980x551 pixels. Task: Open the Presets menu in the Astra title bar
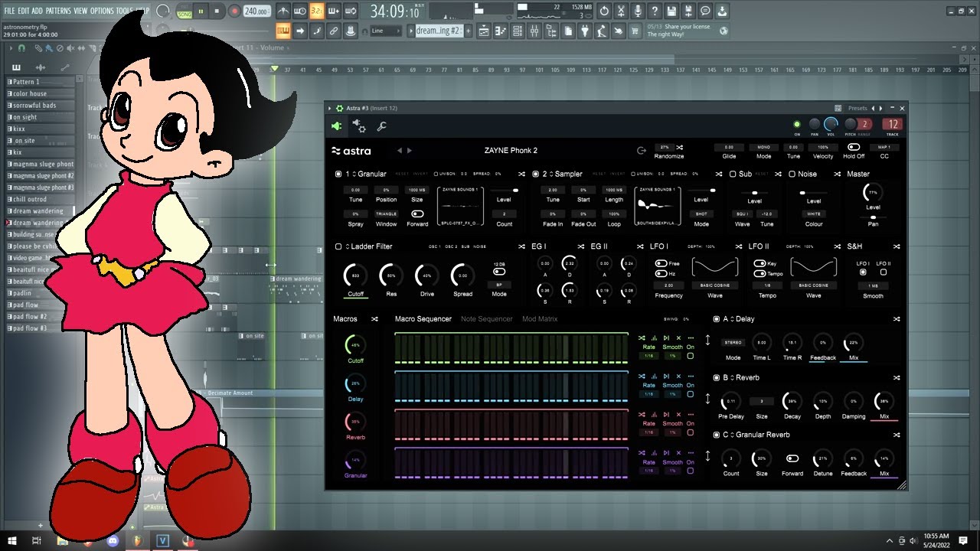(x=857, y=109)
